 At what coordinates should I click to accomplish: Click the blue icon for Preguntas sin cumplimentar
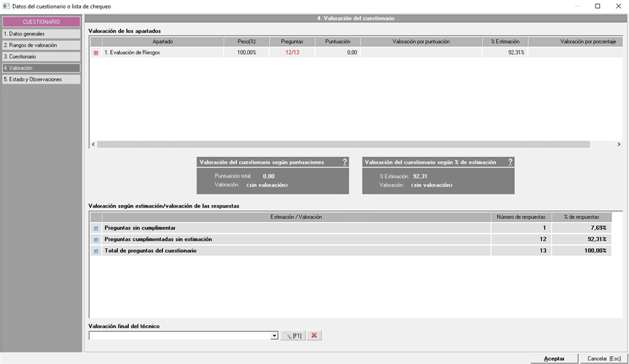click(96, 228)
